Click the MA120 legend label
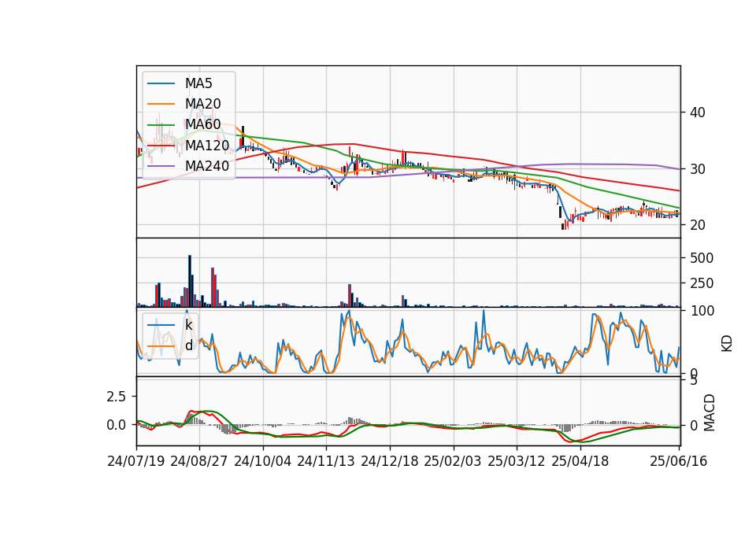This screenshot has width=756, height=543. click(207, 145)
